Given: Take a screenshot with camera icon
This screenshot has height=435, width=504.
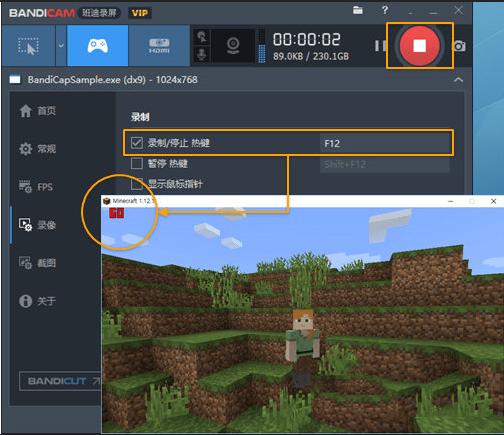Looking at the screenshot, I should pyautogui.click(x=459, y=46).
